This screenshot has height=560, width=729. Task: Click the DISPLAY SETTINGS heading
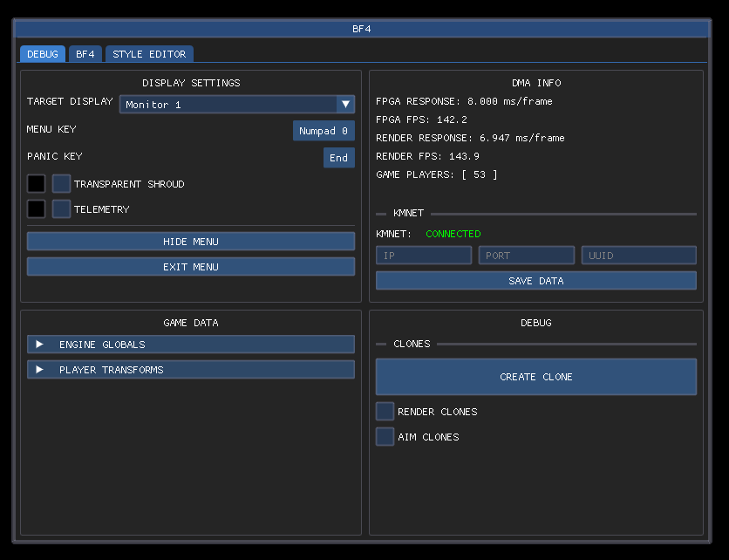[x=191, y=83]
